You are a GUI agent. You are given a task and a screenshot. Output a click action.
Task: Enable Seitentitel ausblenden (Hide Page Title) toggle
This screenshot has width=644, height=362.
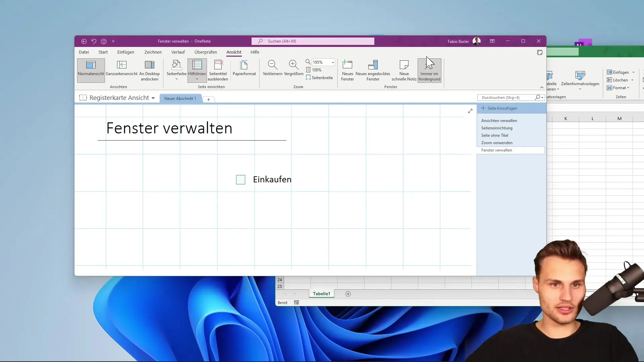[218, 71]
